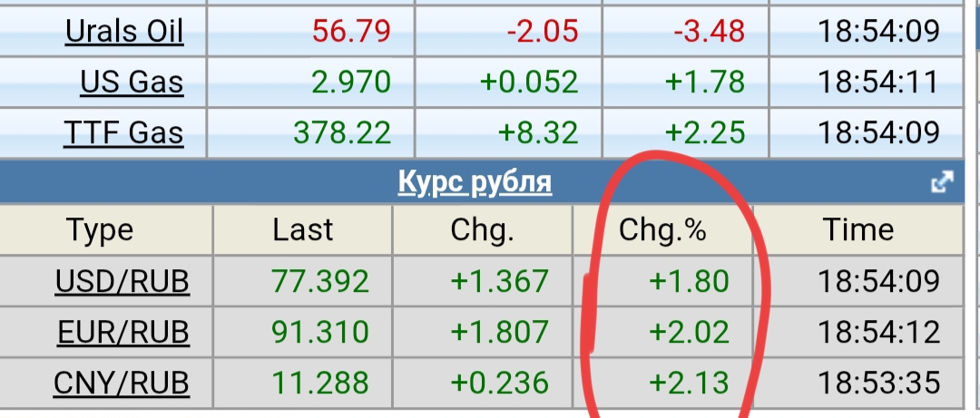Image resolution: width=980 pixels, height=418 pixels.
Task: Open the CNY/RUB currency pair
Action: coord(122,384)
